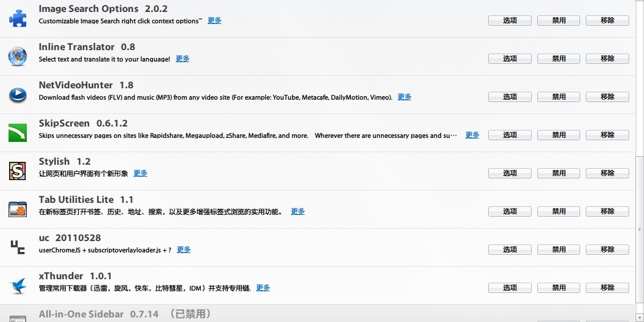Remove Stylish with 移除
This screenshot has height=322, width=644.
tap(607, 173)
